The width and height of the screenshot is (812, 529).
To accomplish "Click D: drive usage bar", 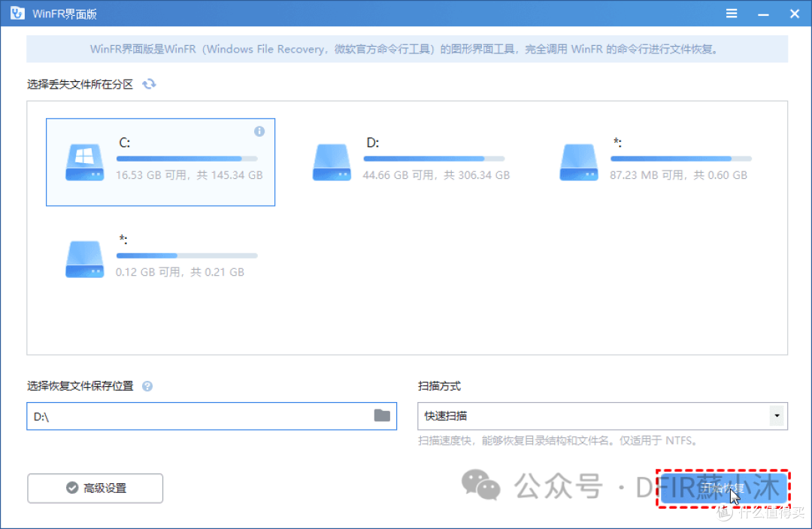I will coord(434,159).
